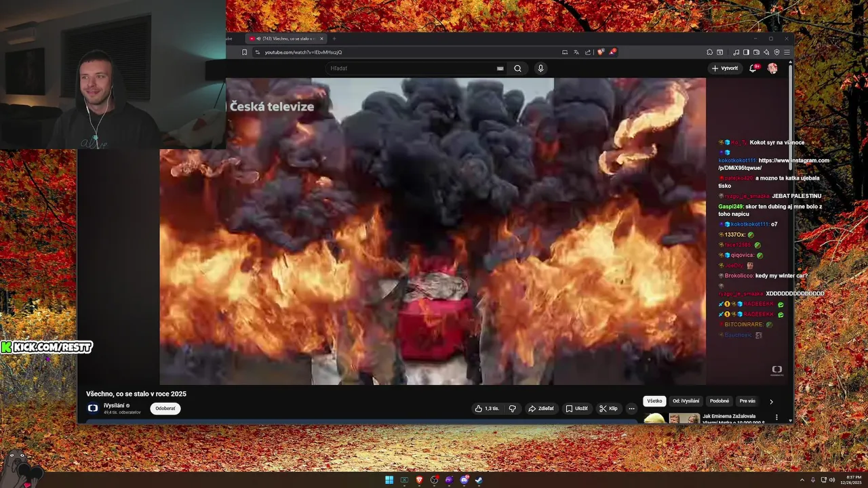The height and width of the screenshot is (488, 868).
Task: Open YouTube notifications bell
Action: tap(754, 68)
